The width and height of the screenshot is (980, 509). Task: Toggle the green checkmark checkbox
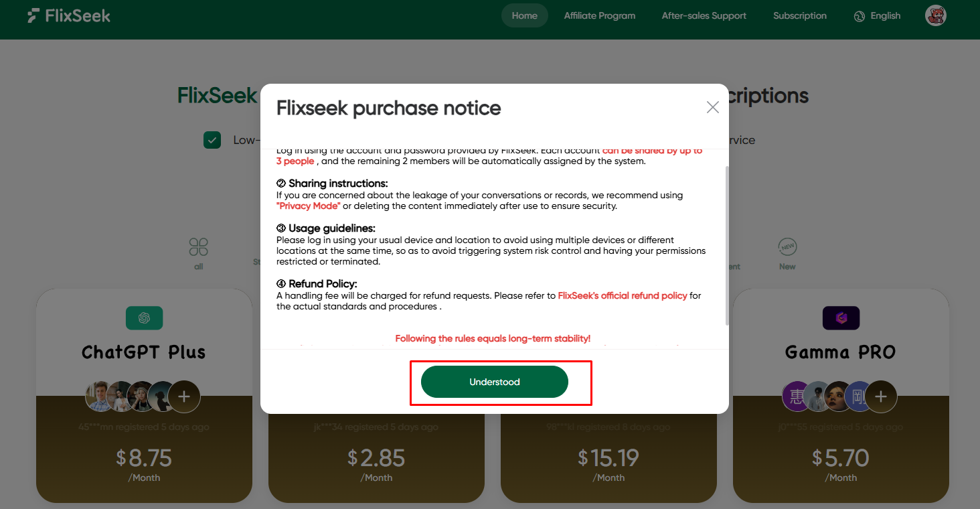(x=212, y=140)
